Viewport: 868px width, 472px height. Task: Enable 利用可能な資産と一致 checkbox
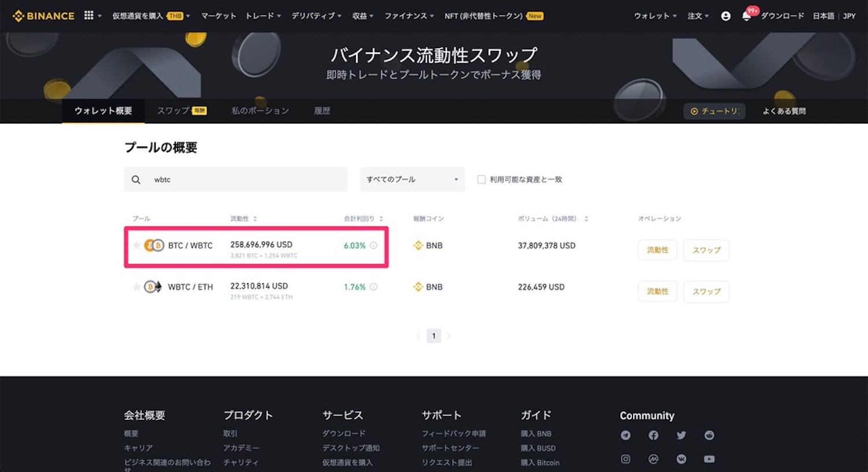tap(481, 180)
